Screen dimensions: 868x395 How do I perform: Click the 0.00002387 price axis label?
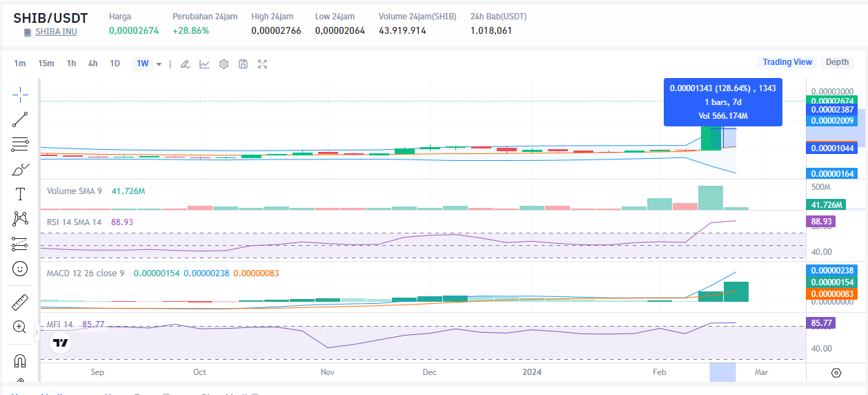[832, 110]
